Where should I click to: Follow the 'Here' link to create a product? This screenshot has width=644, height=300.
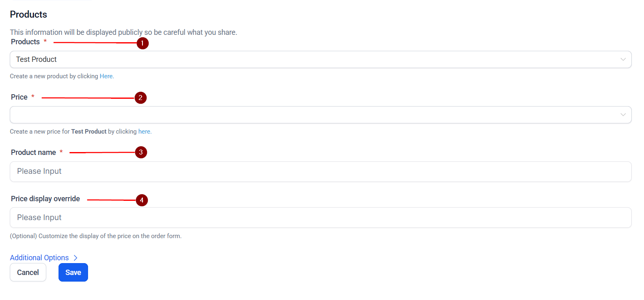pos(106,76)
